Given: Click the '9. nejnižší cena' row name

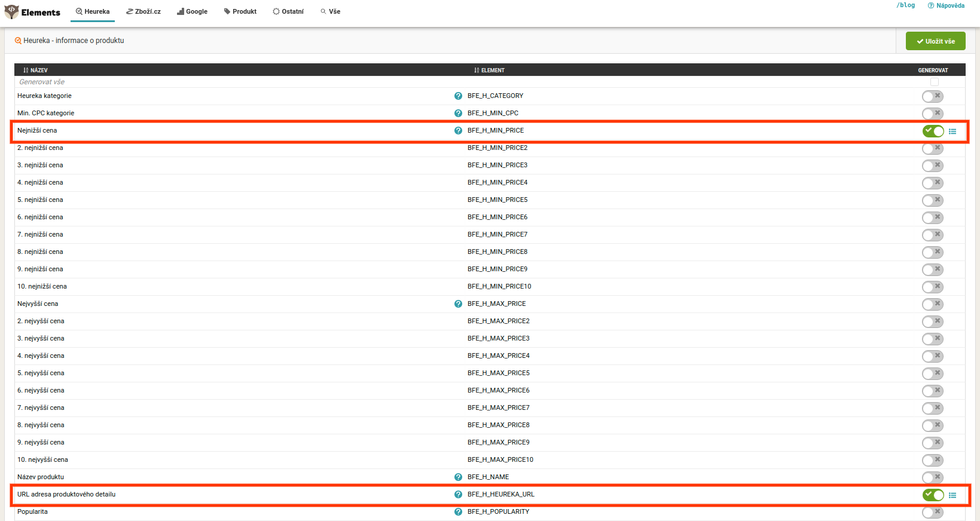Looking at the screenshot, I should [40, 269].
